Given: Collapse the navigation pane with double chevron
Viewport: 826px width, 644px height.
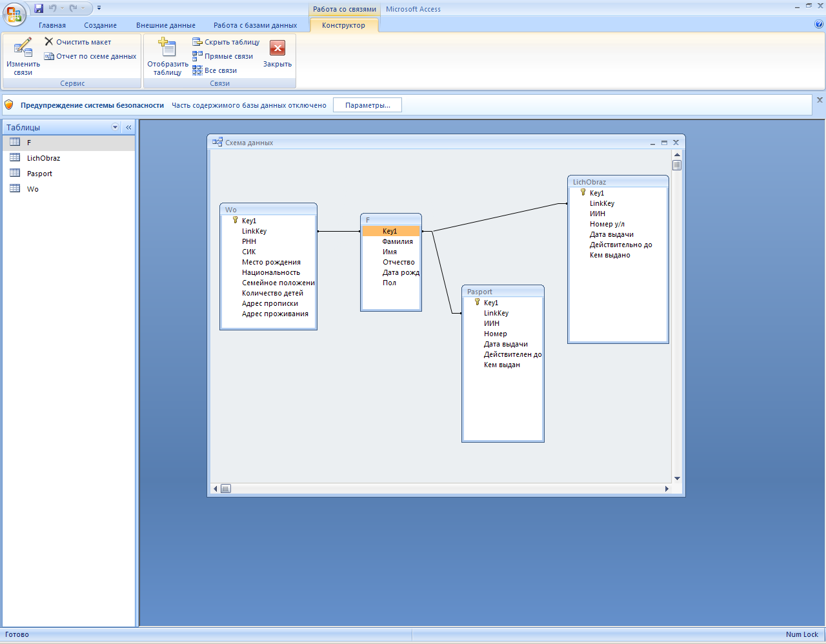Looking at the screenshot, I should (128, 127).
